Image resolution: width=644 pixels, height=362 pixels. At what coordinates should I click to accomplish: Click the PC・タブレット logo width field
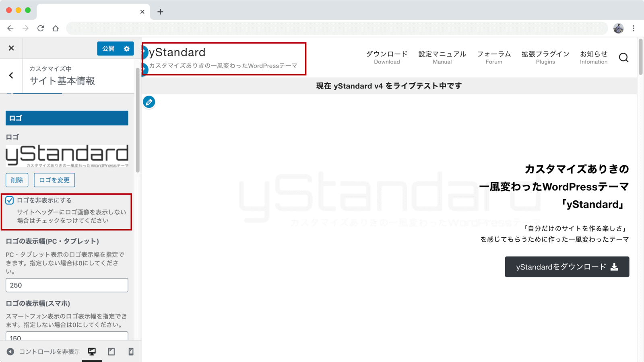[67, 285]
